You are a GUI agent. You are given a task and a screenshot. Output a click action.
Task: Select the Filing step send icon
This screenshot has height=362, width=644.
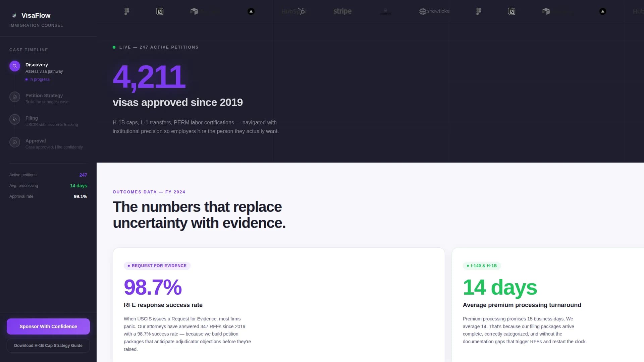[x=15, y=119]
